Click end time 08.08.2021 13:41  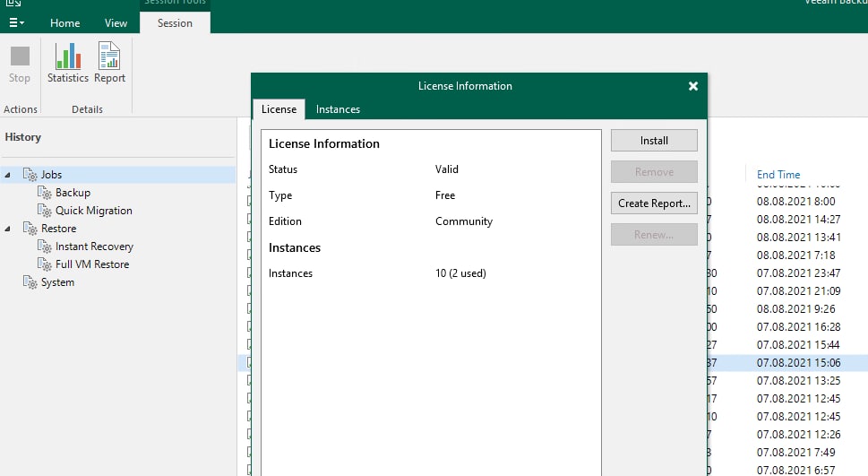pyautogui.click(x=798, y=238)
